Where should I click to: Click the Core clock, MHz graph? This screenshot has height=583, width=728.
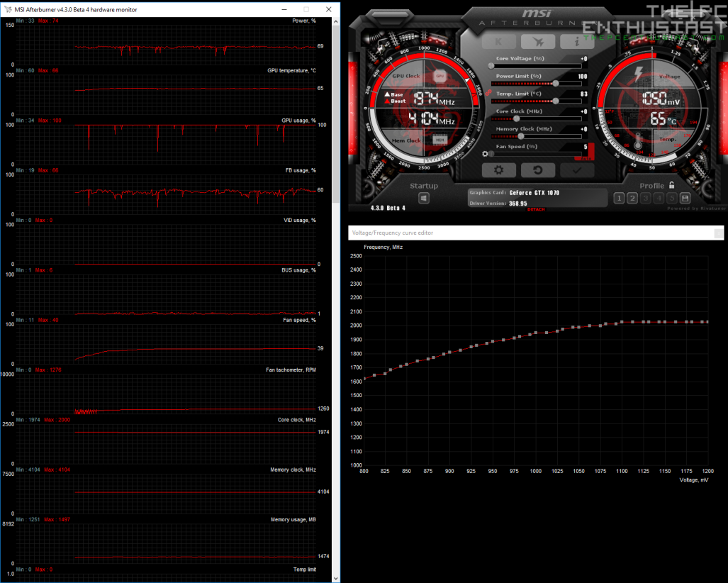(x=166, y=444)
